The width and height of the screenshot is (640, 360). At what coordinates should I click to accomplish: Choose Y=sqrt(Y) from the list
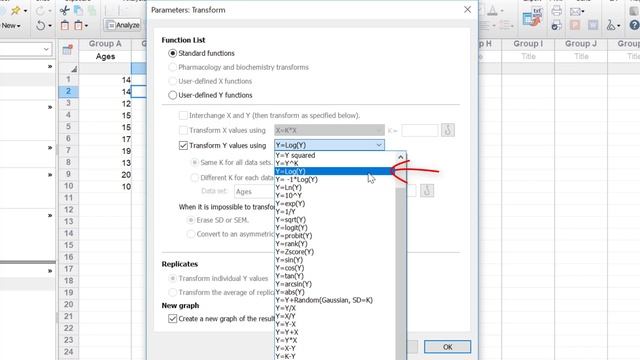335,220
